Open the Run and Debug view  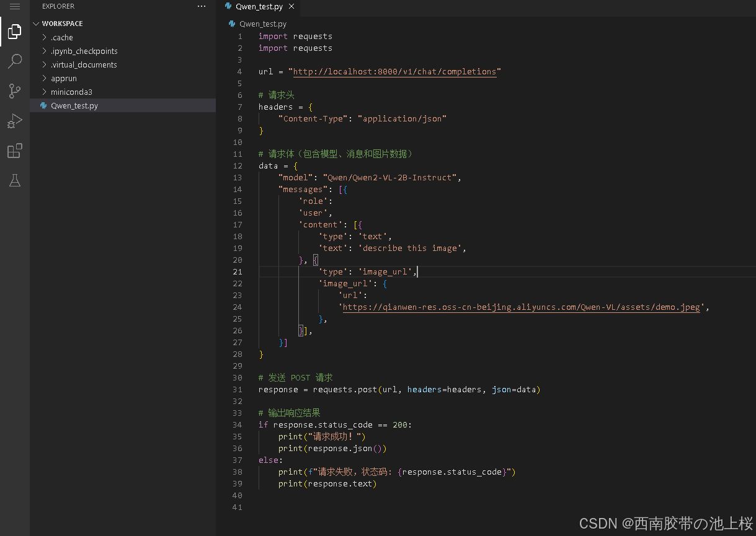15,121
